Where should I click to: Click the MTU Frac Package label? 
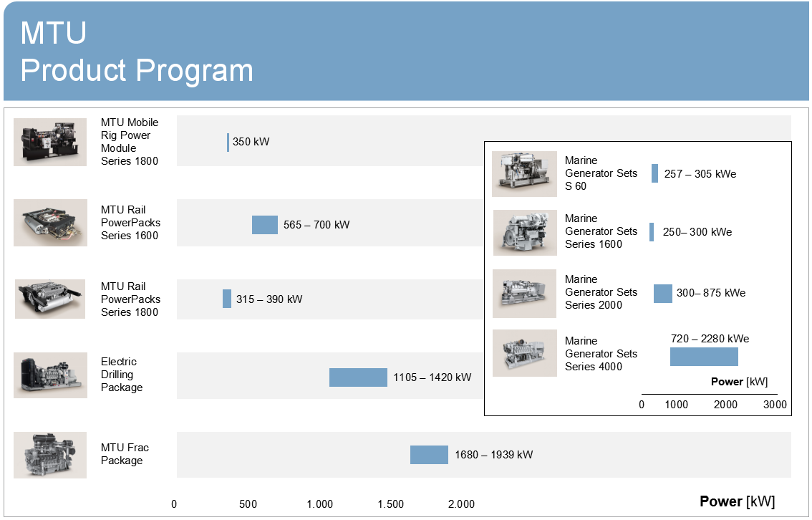point(125,454)
